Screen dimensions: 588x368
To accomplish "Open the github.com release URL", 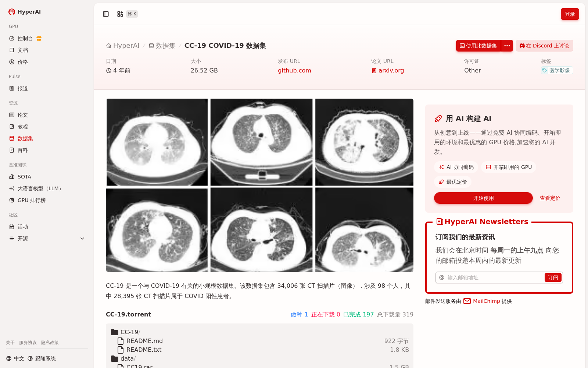I will coord(294,70).
